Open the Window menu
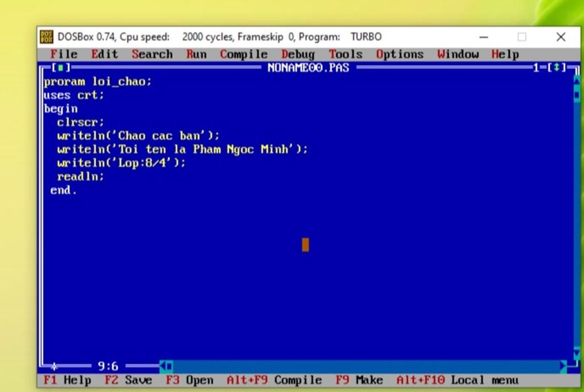Screen dimensions: 584x392 [x=458, y=54]
